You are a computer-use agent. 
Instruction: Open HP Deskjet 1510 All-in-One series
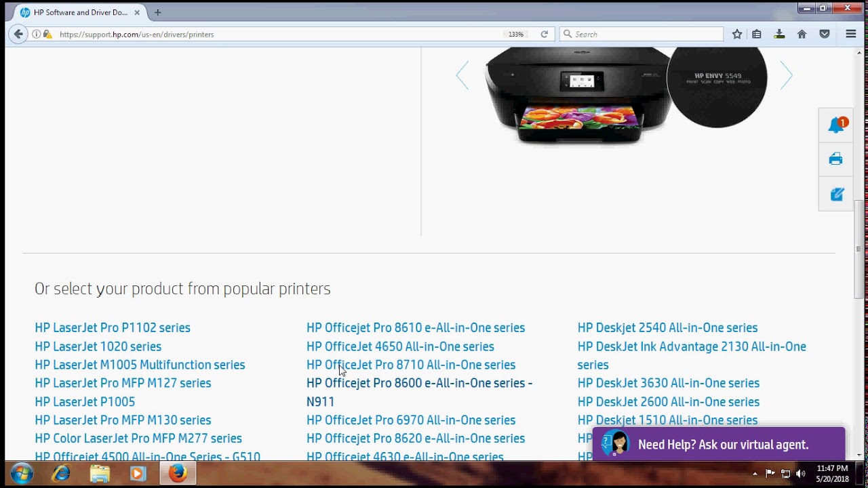[x=668, y=420]
